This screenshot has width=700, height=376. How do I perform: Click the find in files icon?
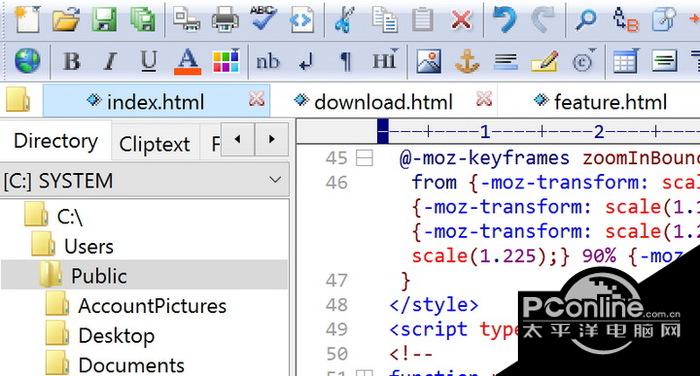[664, 20]
